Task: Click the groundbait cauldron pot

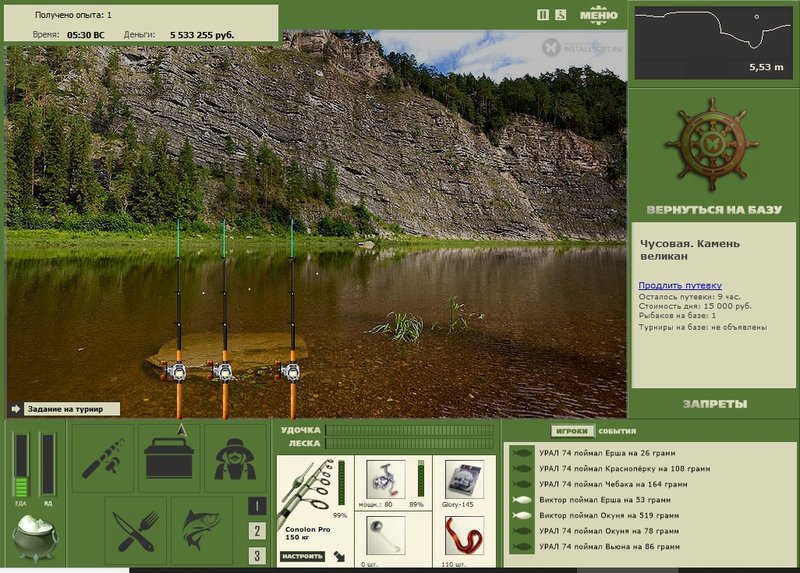Action: click(x=35, y=538)
